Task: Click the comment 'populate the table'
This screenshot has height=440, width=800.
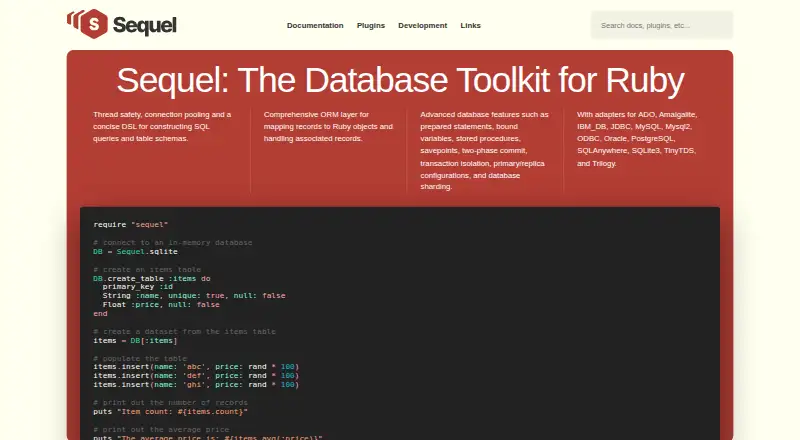Action: pos(140,358)
